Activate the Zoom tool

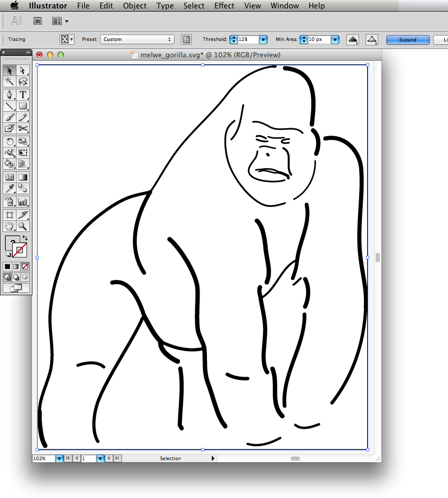[x=23, y=226]
